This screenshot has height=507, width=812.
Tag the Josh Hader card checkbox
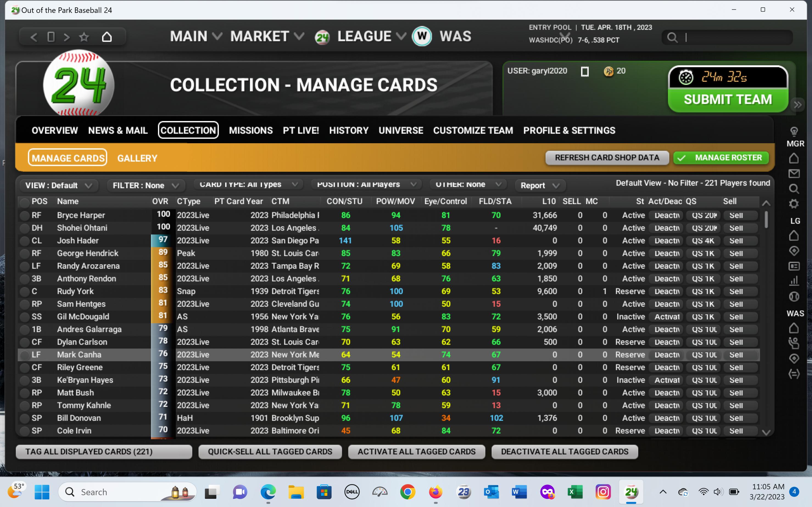[x=24, y=241]
